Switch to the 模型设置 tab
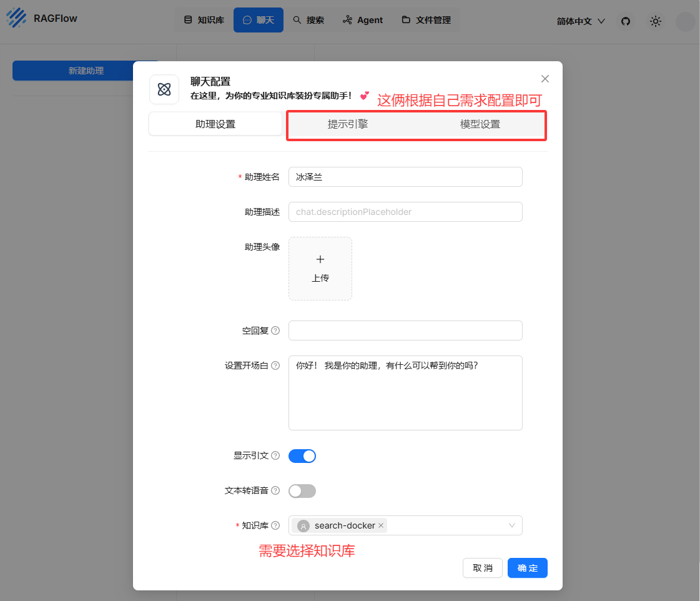Viewport: 700px width, 601px height. click(480, 124)
